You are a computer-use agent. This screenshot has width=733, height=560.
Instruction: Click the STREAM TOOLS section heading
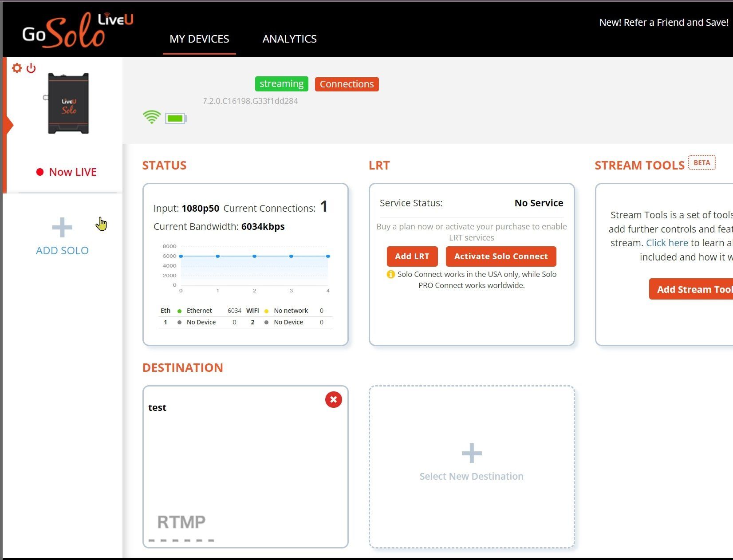pos(639,165)
